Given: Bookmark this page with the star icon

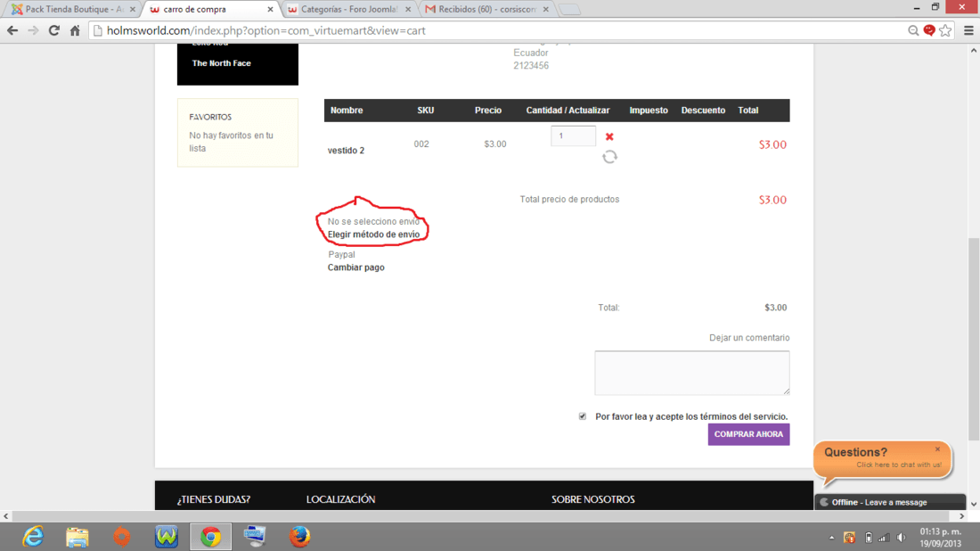Looking at the screenshot, I should [x=945, y=30].
